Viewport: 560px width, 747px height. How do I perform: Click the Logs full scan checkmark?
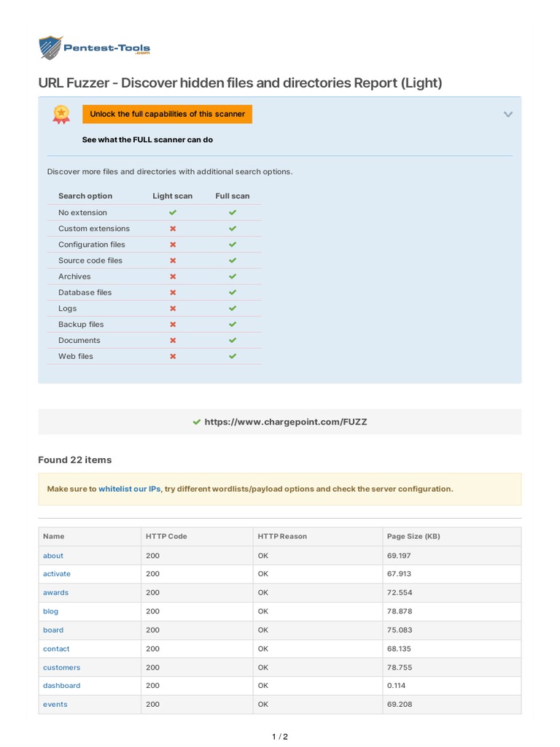click(233, 309)
